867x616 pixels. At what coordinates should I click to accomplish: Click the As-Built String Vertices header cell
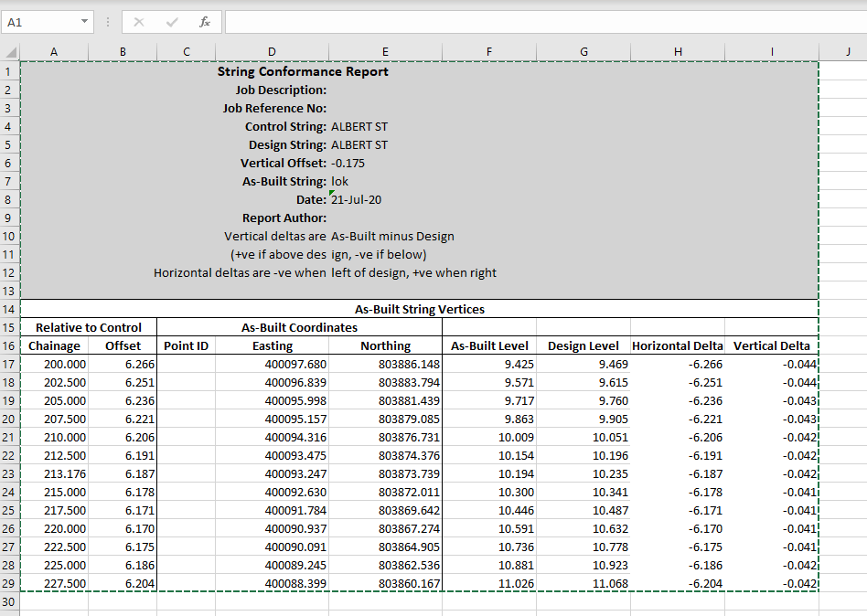419,309
